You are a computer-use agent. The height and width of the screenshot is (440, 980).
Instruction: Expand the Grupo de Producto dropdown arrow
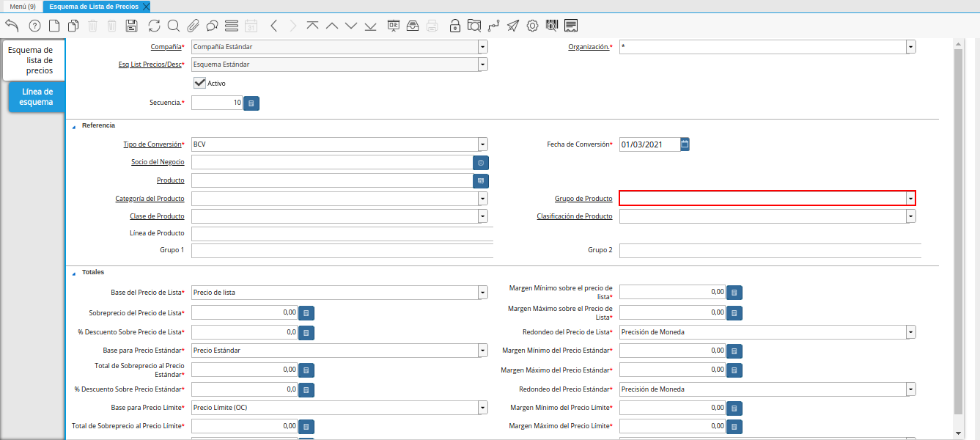[x=910, y=198]
